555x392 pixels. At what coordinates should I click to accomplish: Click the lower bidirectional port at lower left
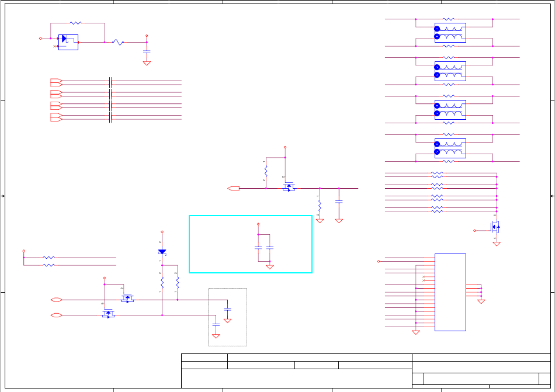tap(56, 315)
